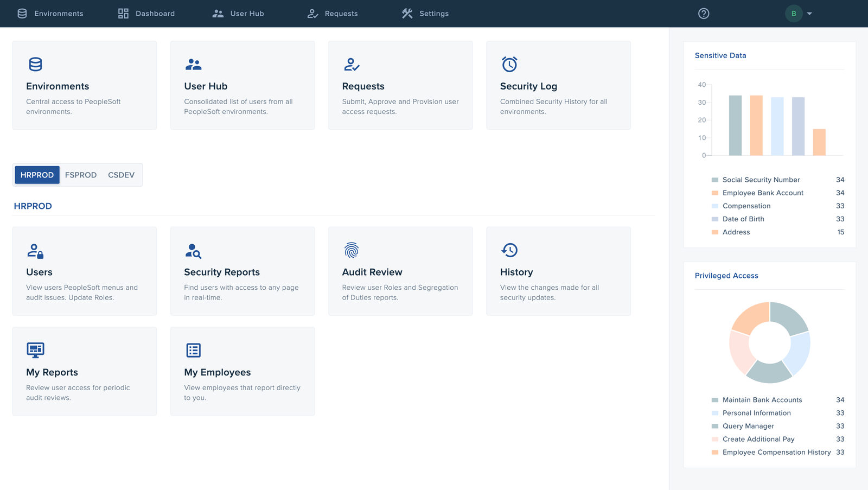
Task: Open the Settings menu in top bar
Action: pos(425,13)
